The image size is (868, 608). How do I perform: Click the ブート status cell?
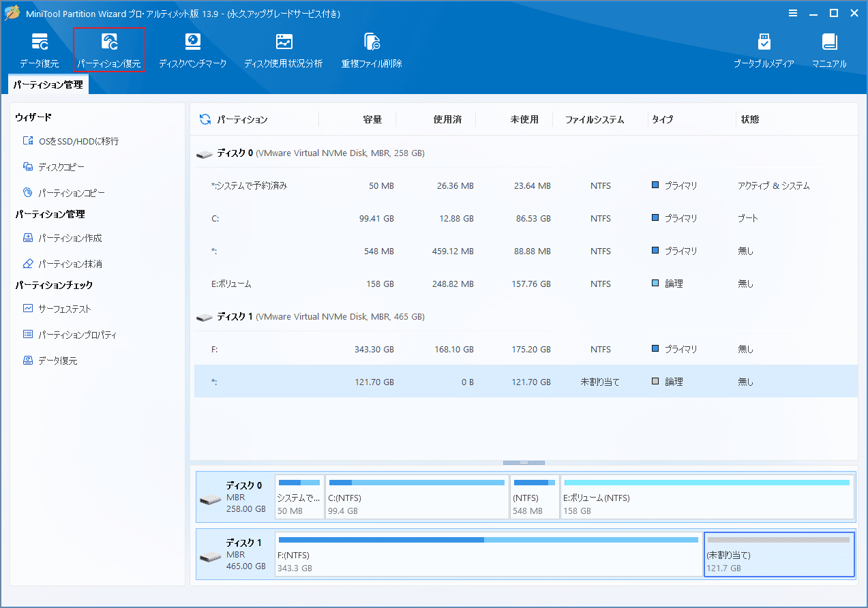748,218
